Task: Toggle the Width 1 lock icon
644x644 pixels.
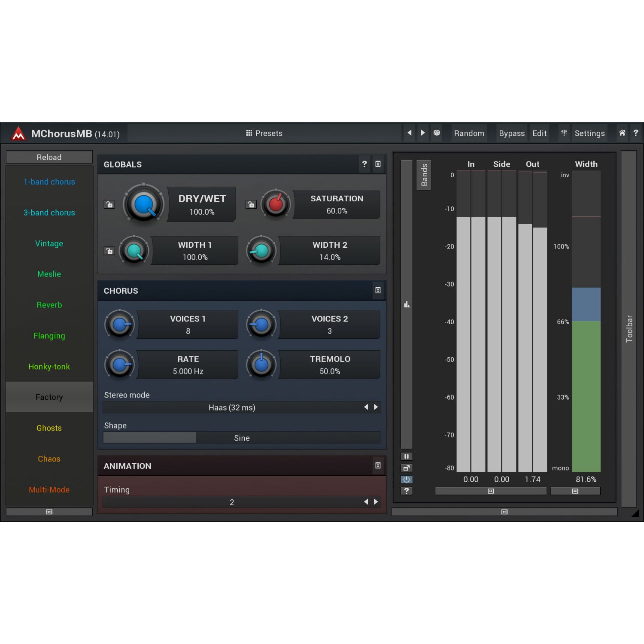Action: tap(109, 251)
